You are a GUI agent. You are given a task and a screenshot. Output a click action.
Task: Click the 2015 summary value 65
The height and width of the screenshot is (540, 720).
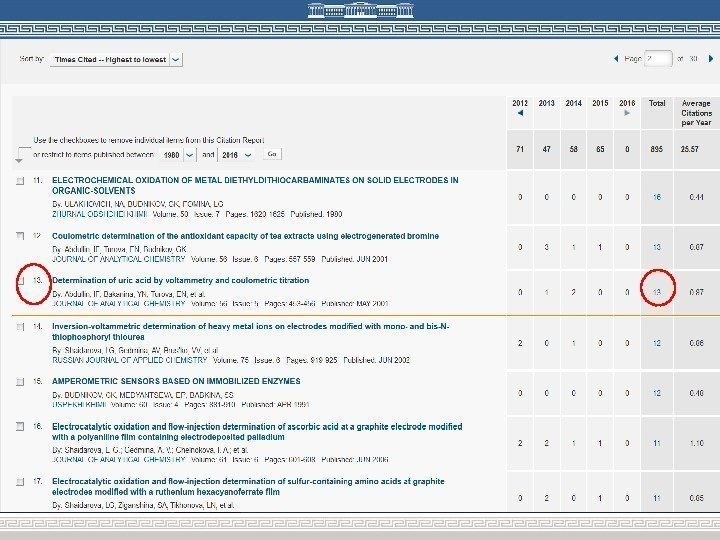point(600,149)
